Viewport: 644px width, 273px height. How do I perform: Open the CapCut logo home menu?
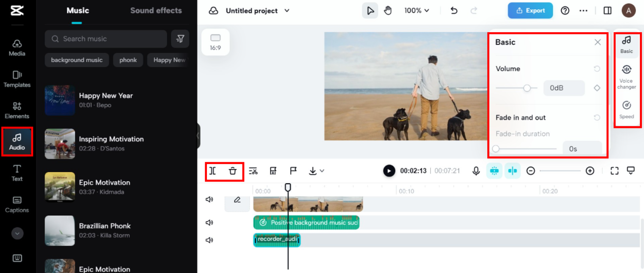17,11
